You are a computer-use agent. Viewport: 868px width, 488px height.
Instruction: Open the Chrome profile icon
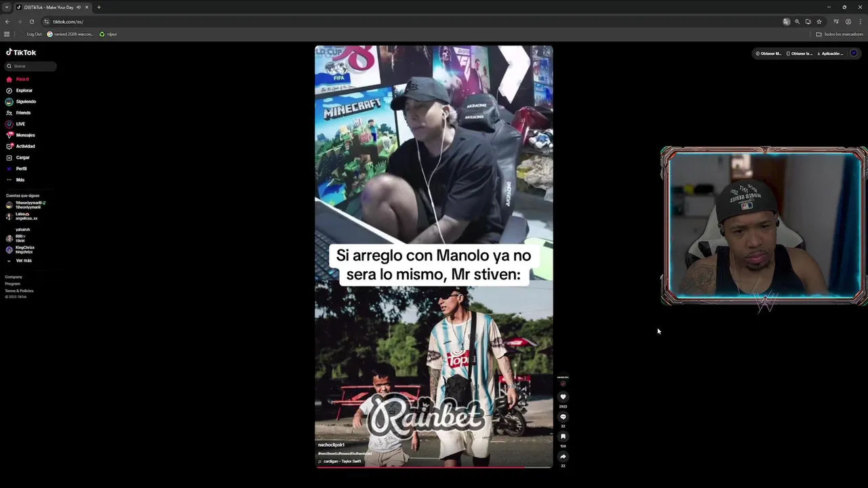click(848, 22)
